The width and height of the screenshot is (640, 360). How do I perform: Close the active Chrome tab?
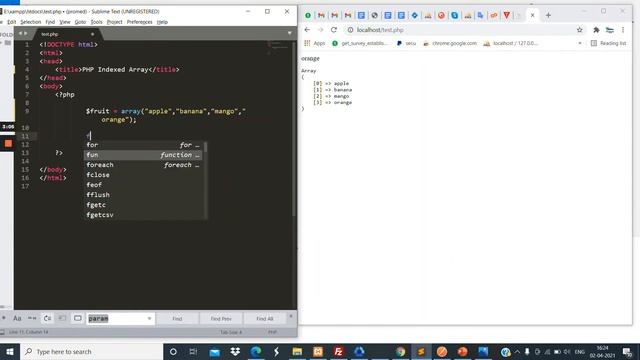(532, 16)
